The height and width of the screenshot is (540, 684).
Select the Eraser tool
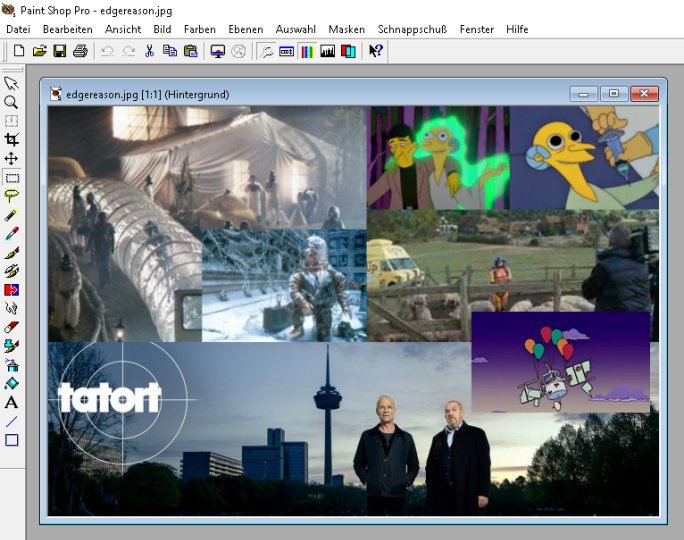tap(11, 327)
